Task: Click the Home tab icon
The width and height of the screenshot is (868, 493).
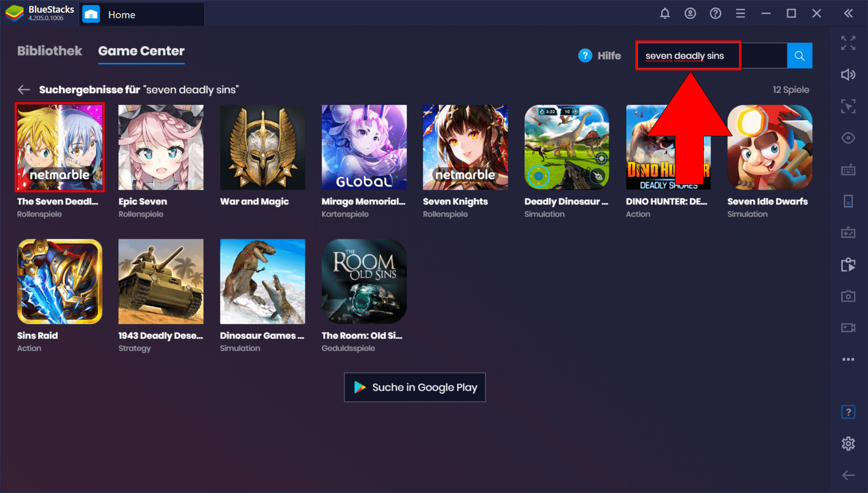Action: coord(91,14)
